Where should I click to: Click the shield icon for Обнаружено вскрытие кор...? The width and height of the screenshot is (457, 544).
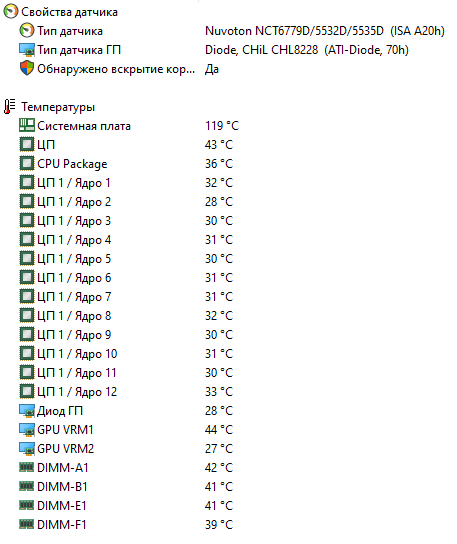point(27,68)
